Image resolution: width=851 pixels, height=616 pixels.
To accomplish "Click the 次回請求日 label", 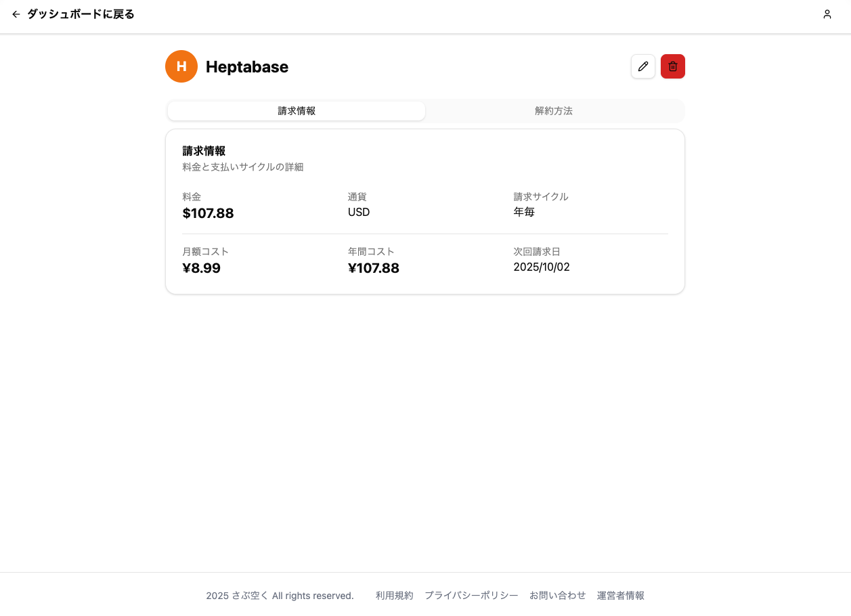I will click(537, 251).
